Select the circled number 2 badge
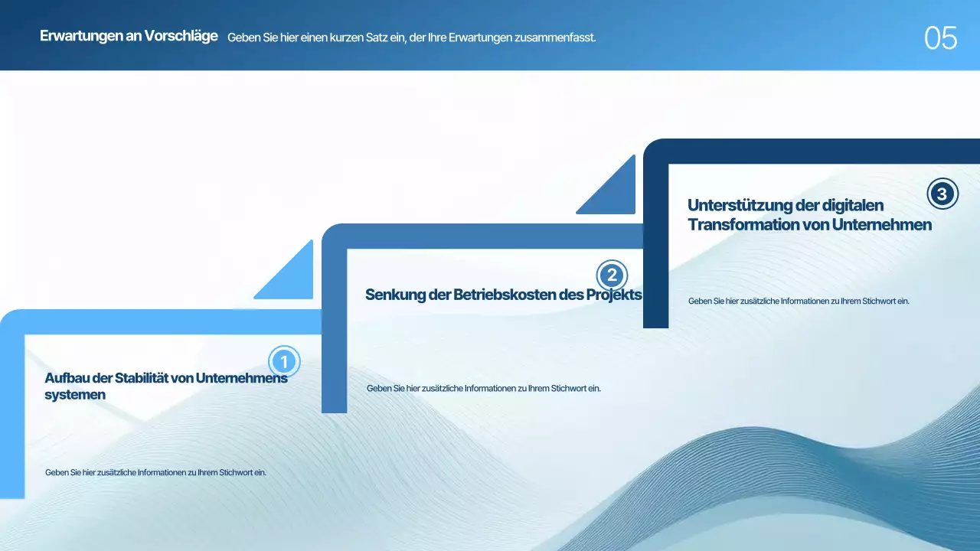 point(612,275)
